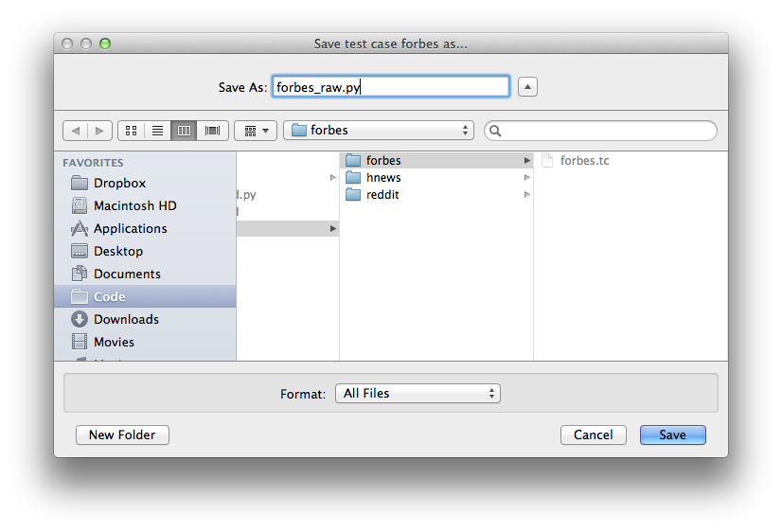Click the forbes.tc file
782x532 pixels.
click(584, 161)
